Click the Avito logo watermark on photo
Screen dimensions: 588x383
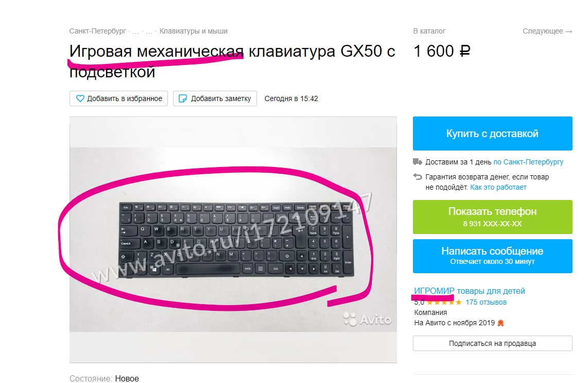point(367,320)
